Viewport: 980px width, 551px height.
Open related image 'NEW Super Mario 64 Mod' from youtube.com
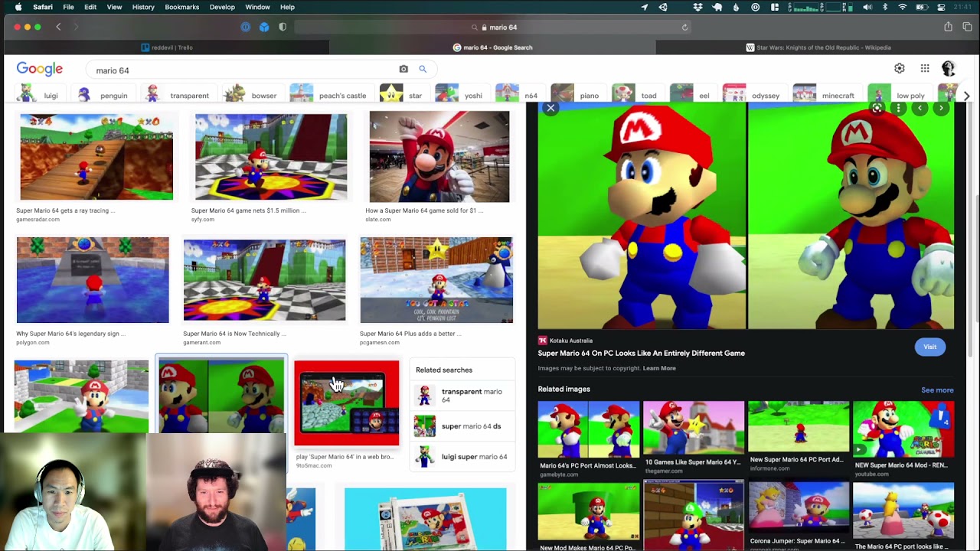903,429
